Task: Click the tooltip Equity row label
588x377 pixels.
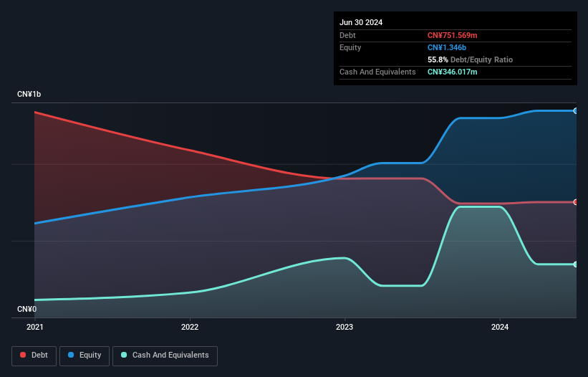Action: tap(350, 47)
